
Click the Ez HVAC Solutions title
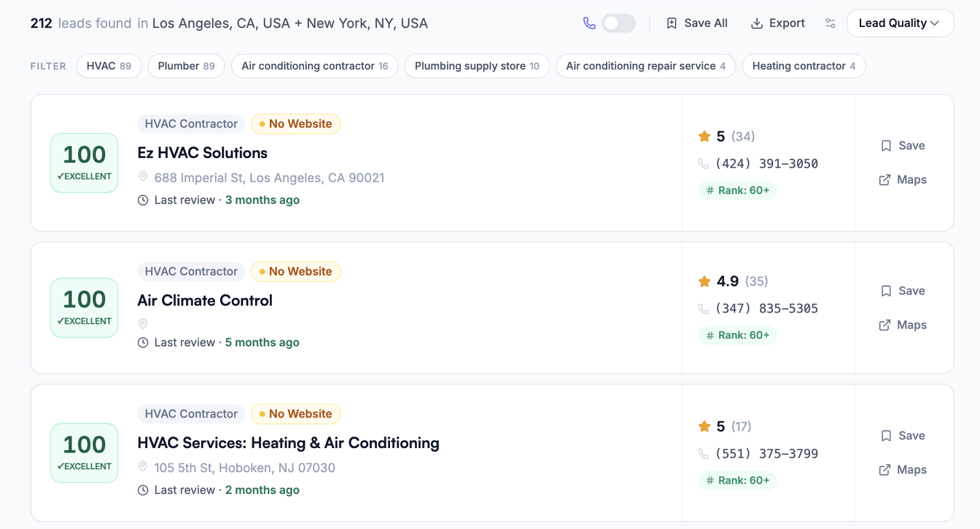click(203, 153)
